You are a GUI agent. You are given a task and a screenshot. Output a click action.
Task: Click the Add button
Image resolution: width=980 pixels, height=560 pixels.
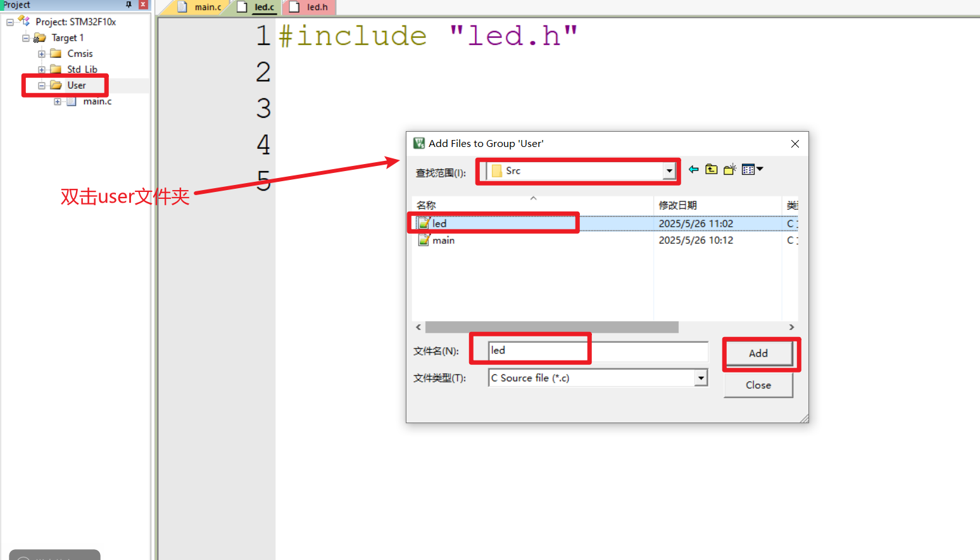[x=758, y=353]
